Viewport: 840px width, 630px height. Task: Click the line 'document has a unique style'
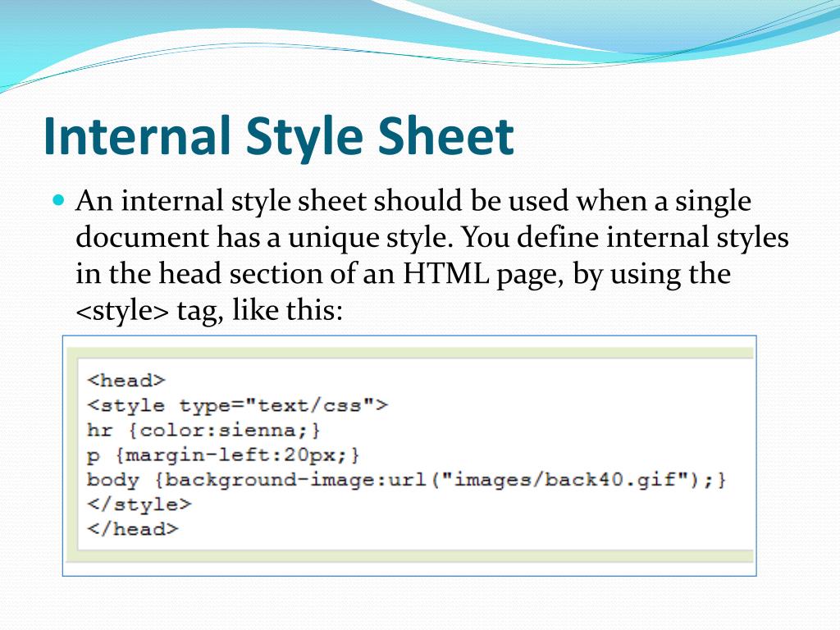pyautogui.click(x=431, y=238)
